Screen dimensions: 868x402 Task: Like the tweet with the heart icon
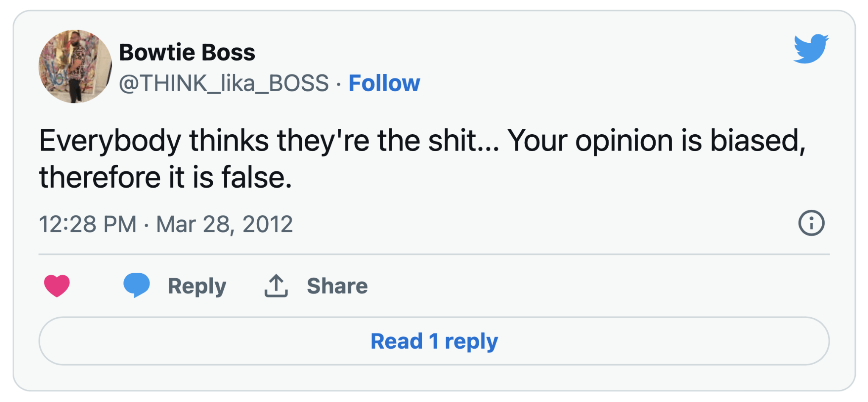pyautogui.click(x=57, y=286)
